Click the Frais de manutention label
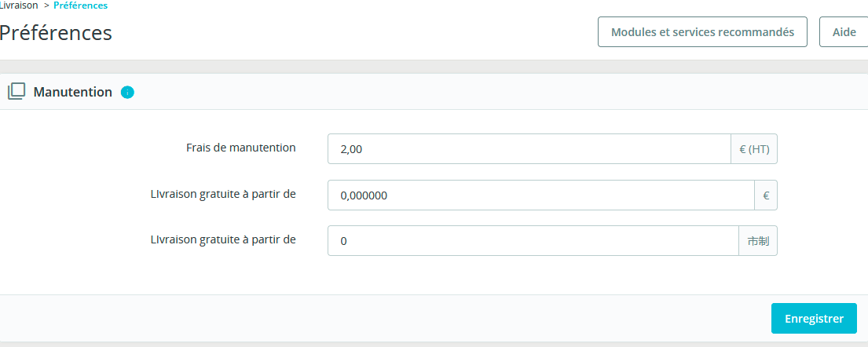 (241, 148)
